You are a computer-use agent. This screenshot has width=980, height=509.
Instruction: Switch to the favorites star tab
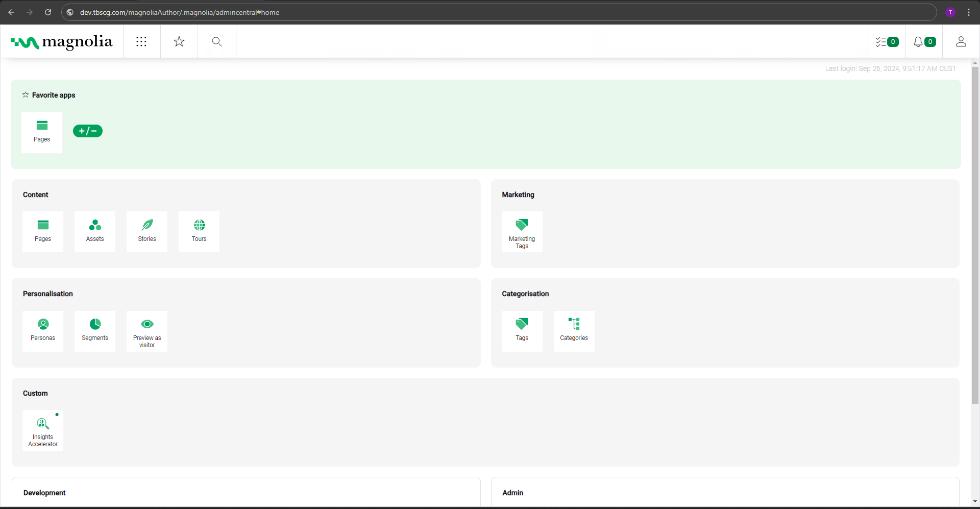tap(179, 41)
